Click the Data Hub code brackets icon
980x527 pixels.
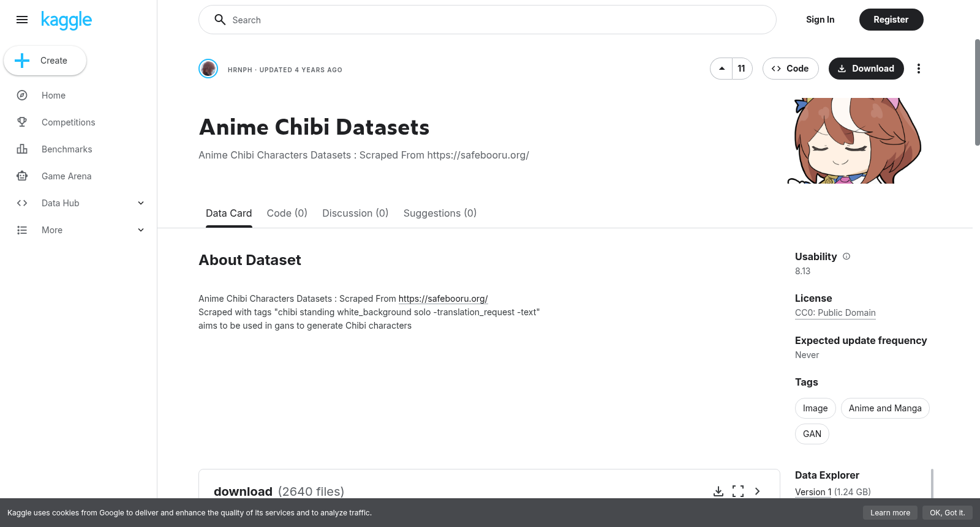tap(22, 203)
